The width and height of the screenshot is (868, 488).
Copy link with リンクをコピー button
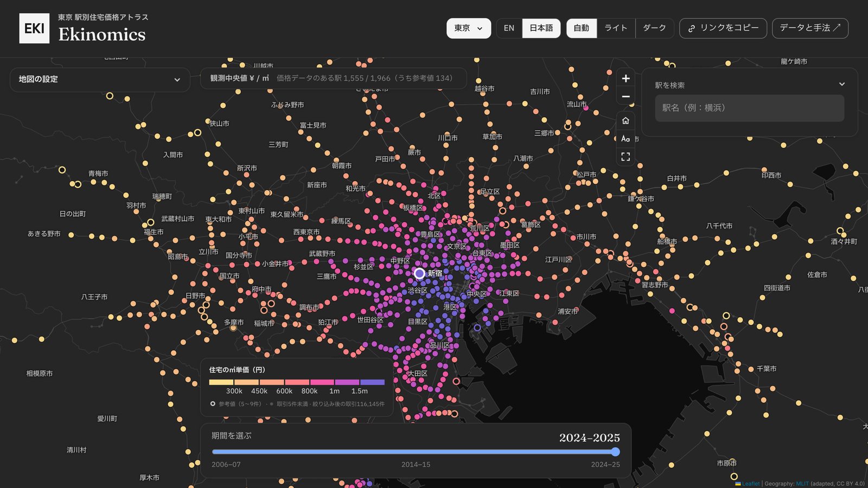click(723, 28)
